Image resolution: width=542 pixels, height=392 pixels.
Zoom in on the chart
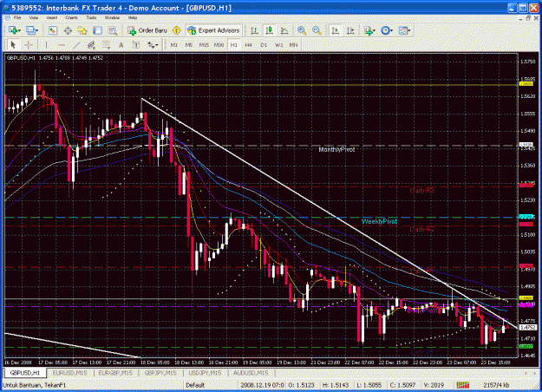pyautogui.click(x=302, y=30)
